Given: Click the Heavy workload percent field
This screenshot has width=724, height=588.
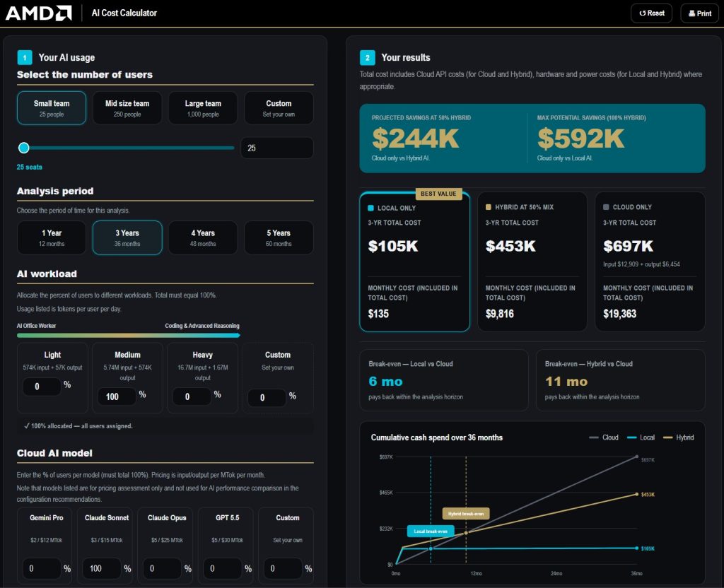Looking at the screenshot, I should pos(192,396).
